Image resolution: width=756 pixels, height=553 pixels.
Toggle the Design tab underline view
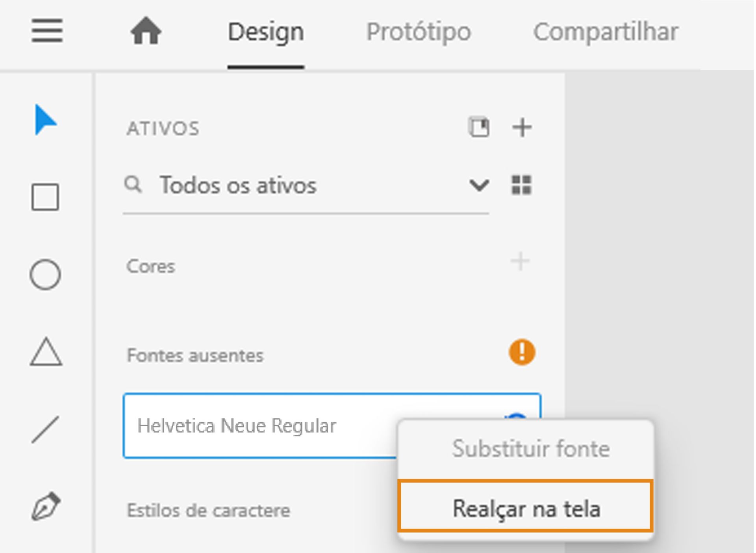click(x=265, y=32)
